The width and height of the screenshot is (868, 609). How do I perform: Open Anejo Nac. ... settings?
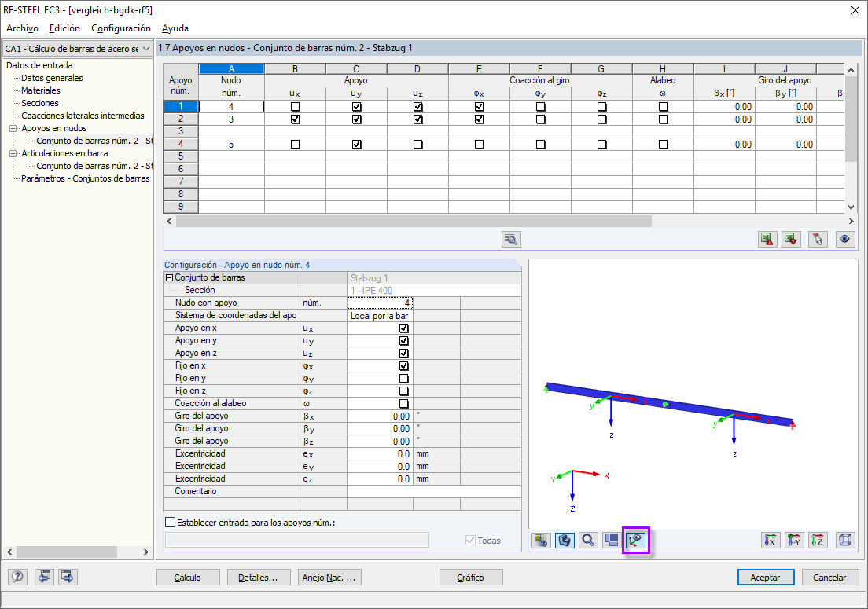point(329,578)
